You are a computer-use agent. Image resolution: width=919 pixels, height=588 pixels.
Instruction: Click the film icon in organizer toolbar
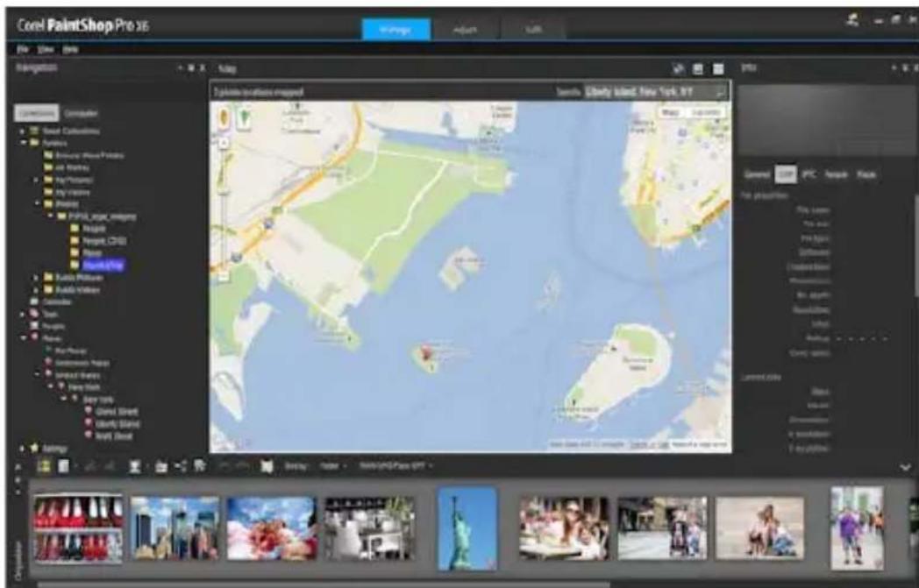267,467
